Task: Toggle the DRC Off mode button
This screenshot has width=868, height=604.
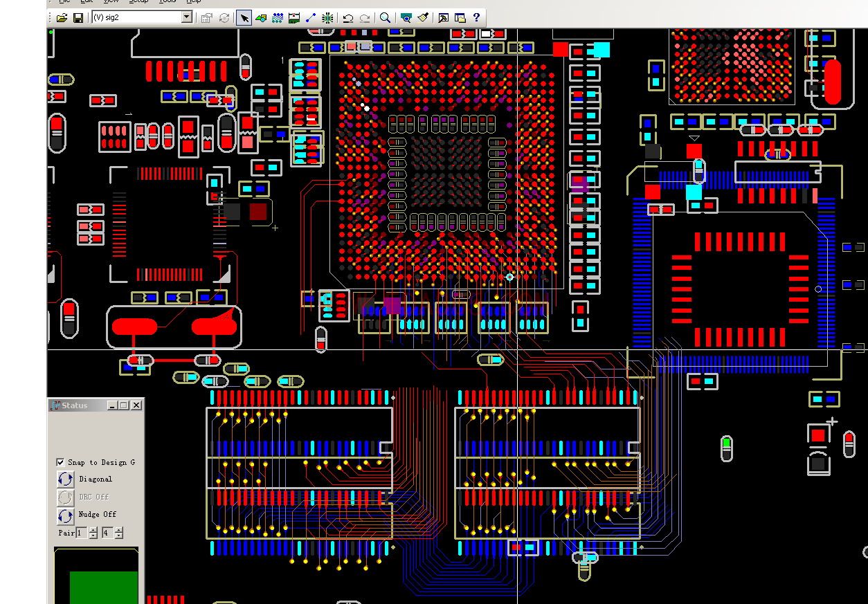Action: pos(66,497)
